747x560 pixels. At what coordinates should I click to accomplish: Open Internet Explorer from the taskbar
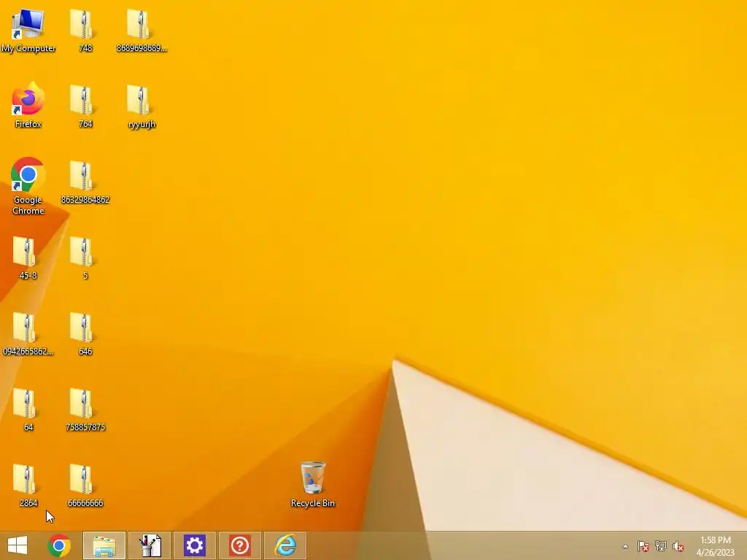pos(285,545)
